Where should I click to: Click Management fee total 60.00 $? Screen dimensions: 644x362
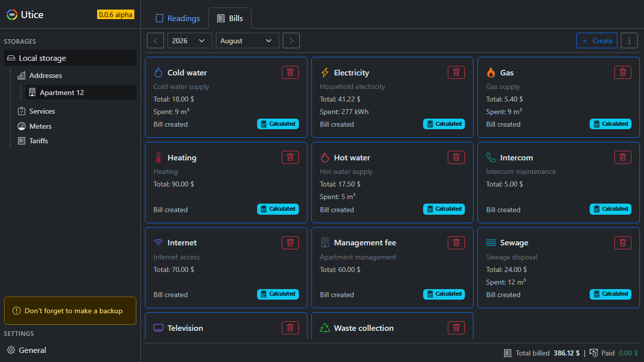click(x=340, y=269)
